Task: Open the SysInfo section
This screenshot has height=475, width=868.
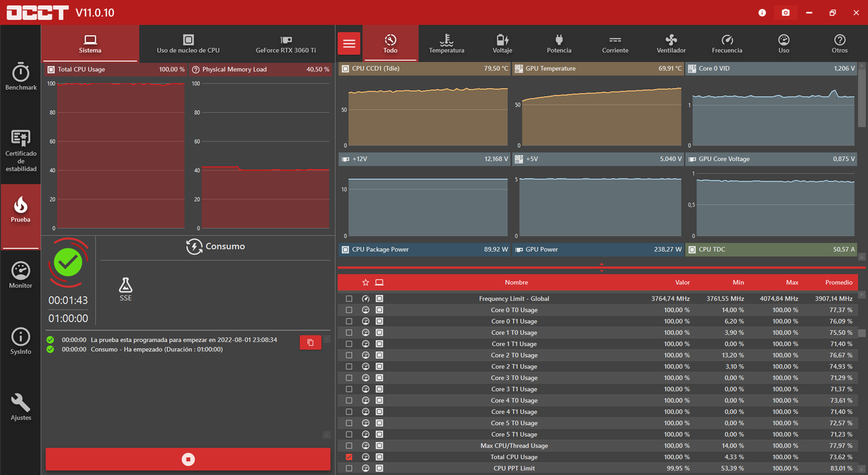Action: coord(21,341)
